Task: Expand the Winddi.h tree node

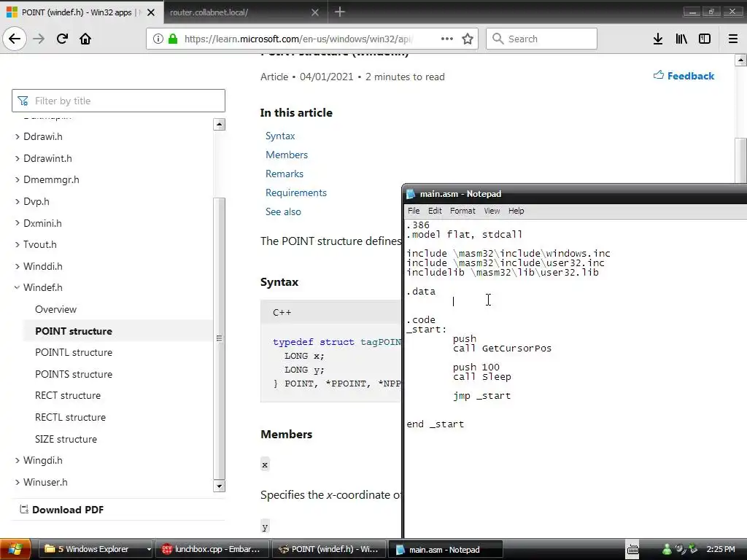Action: 18,266
